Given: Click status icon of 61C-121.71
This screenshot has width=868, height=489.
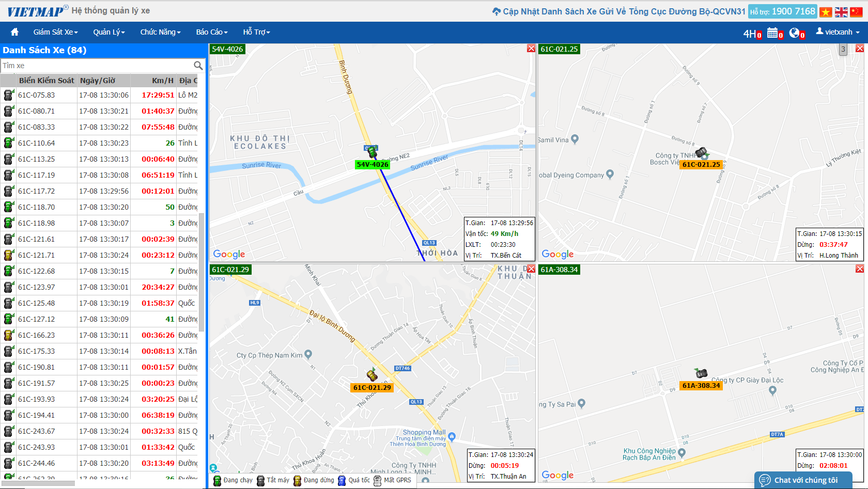Looking at the screenshot, I should tap(8, 255).
